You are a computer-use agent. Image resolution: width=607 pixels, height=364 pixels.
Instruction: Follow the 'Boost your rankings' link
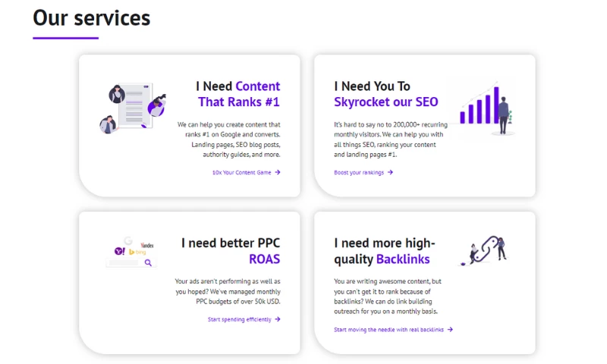click(x=359, y=172)
